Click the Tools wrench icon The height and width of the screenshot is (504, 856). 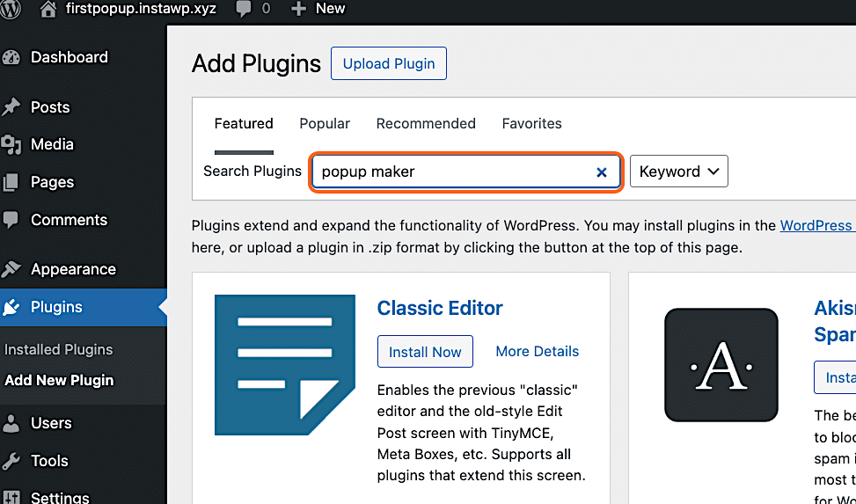[11, 462]
